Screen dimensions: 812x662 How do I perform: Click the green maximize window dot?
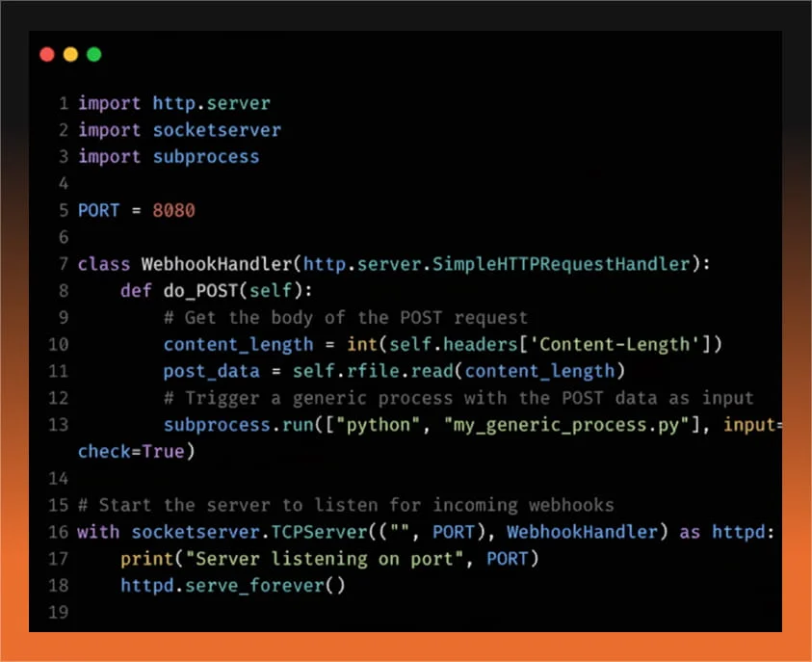coord(93,55)
